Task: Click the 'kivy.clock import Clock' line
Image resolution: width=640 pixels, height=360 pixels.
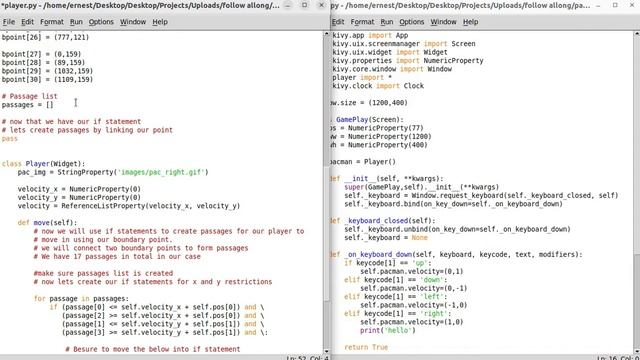Action: (x=378, y=86)
